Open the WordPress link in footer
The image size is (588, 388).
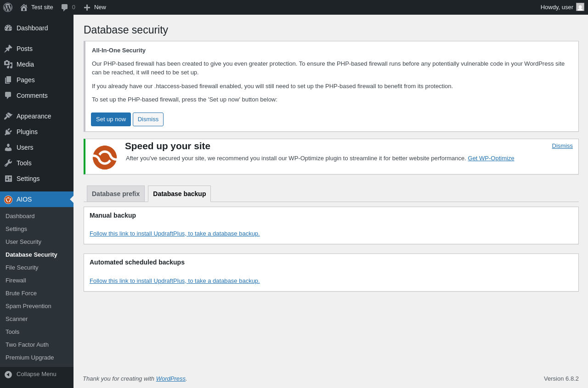171,379
